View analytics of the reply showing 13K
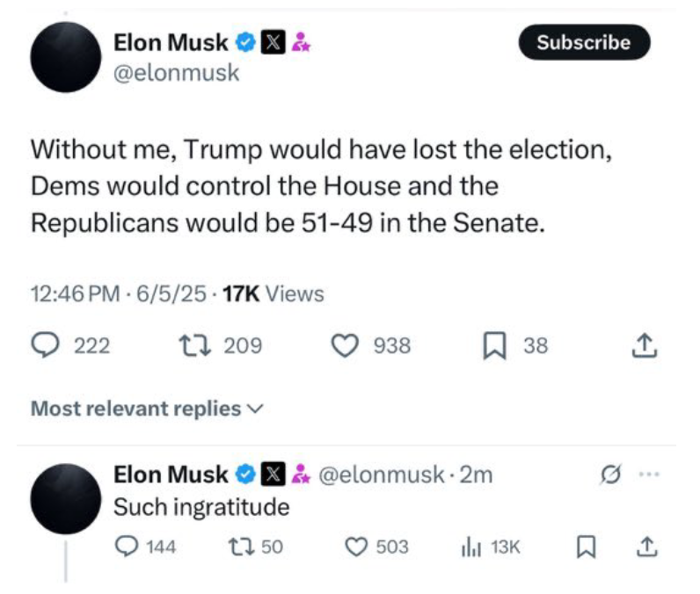The height and width of the screenshot is (594, 700). (470, 547)
